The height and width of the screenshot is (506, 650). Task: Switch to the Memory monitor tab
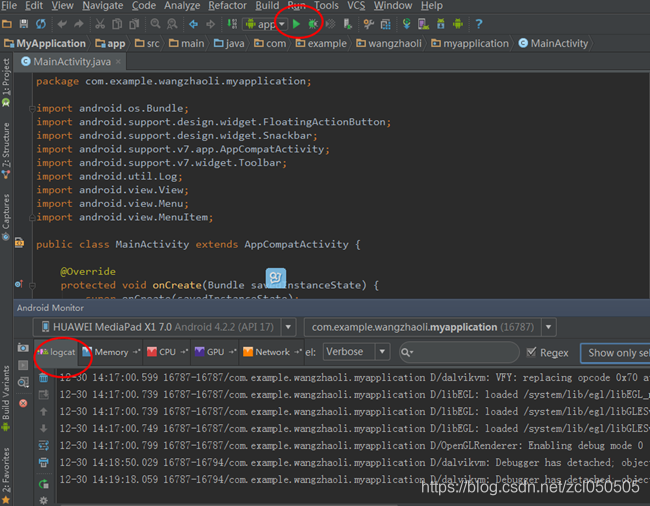111,352
